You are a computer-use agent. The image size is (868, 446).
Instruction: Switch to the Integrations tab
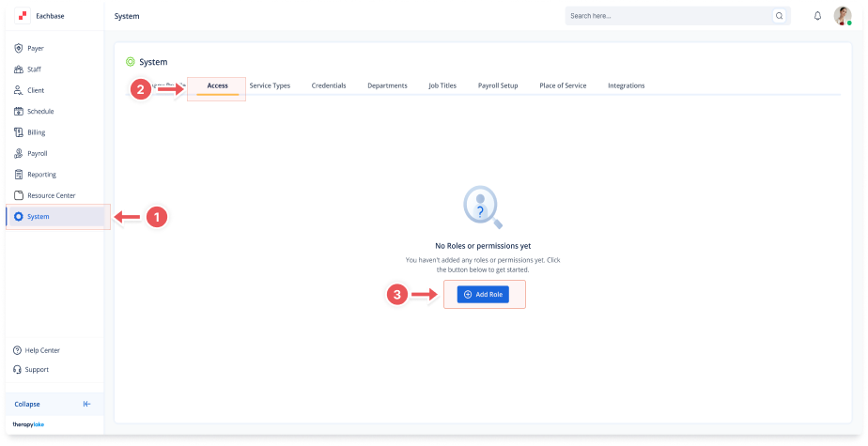click(626, 85)
